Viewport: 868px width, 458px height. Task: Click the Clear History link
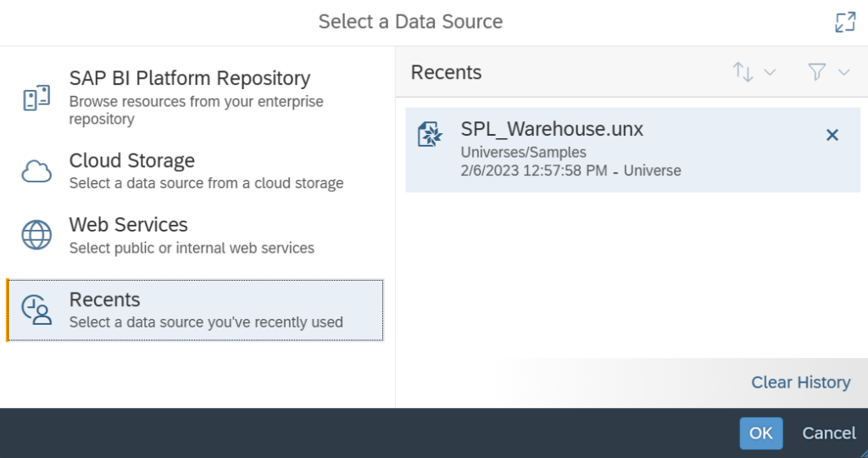800,383
